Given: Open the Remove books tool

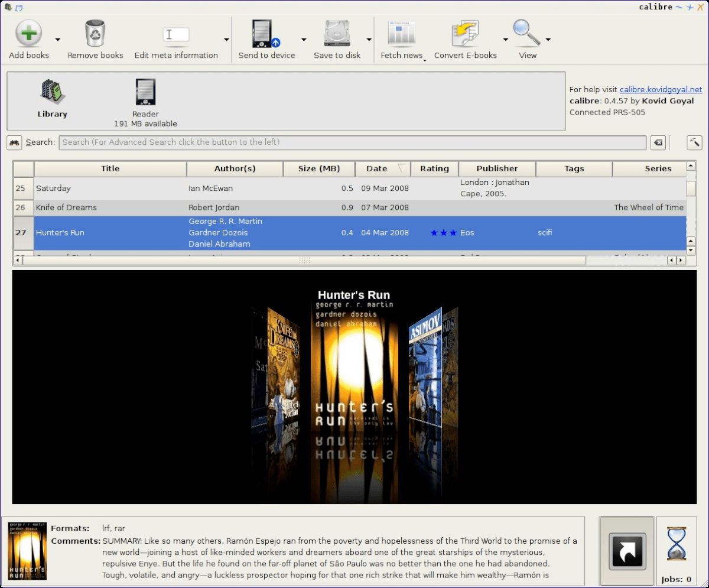Looking at the screenshot, I should tap(95, 33).
